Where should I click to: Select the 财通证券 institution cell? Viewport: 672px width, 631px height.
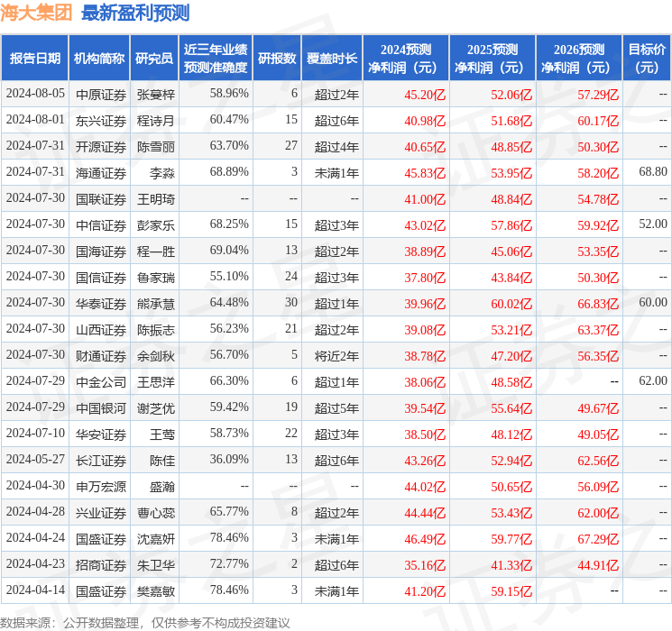101,356
